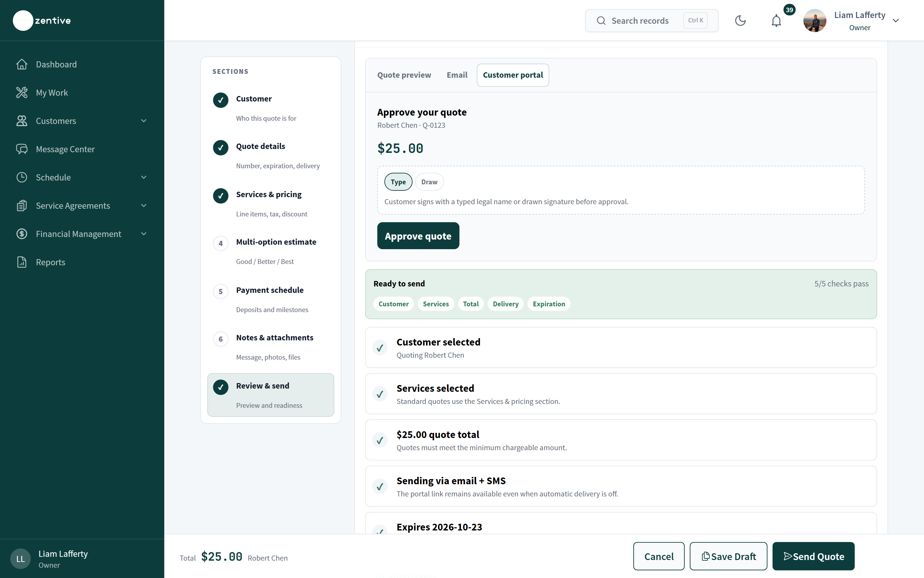Expand the Service Agreements chevron
The image size is (924, 578).
coord(144,206)
